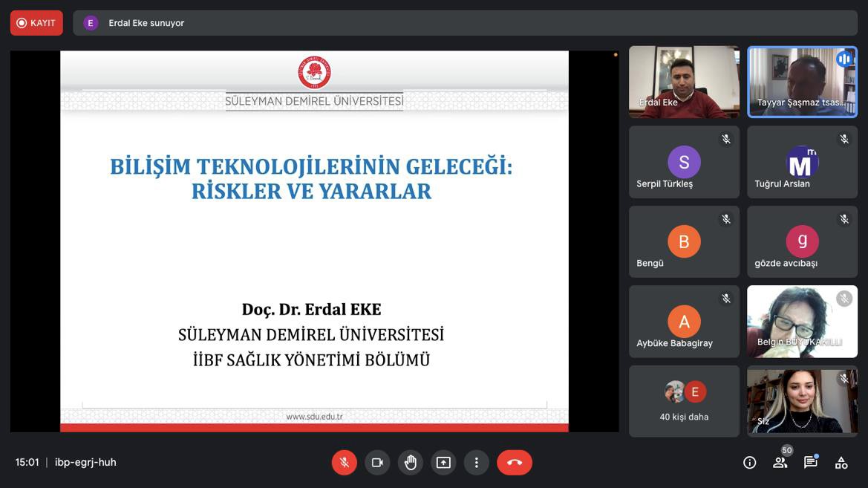Viewport: 868px width, 488px height.
Task: Click the orange A avatar for Aybüke Babagiray
Action: click(684, 322)
